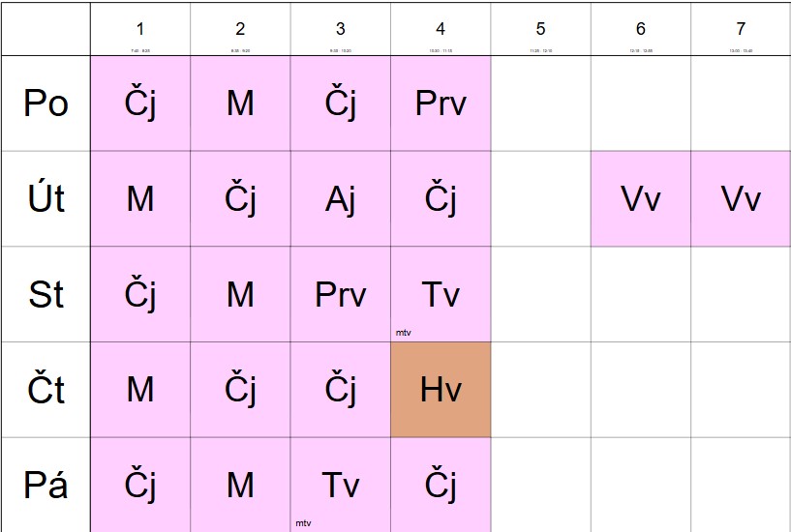Image resolution: width=791 pixels, height=532 pixels.
Task: Click the Aj lesson on Tuesday
Action: (341, 199)
